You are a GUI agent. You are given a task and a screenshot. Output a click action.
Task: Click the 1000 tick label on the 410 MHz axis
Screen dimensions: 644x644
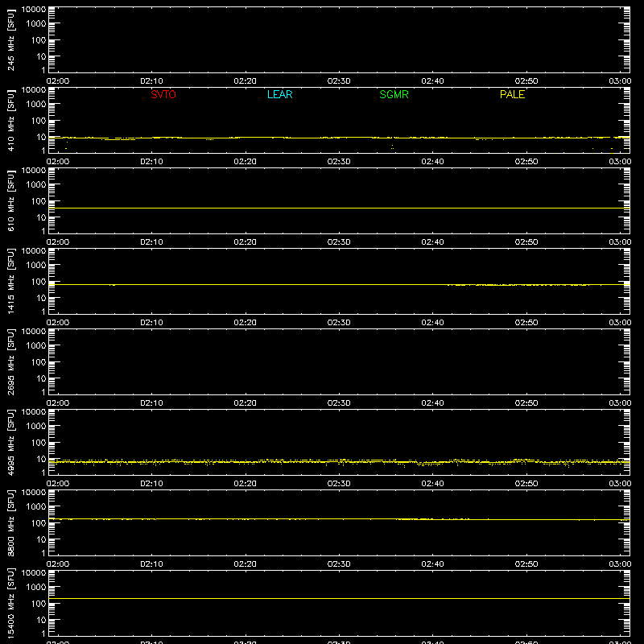pos(36,105)
